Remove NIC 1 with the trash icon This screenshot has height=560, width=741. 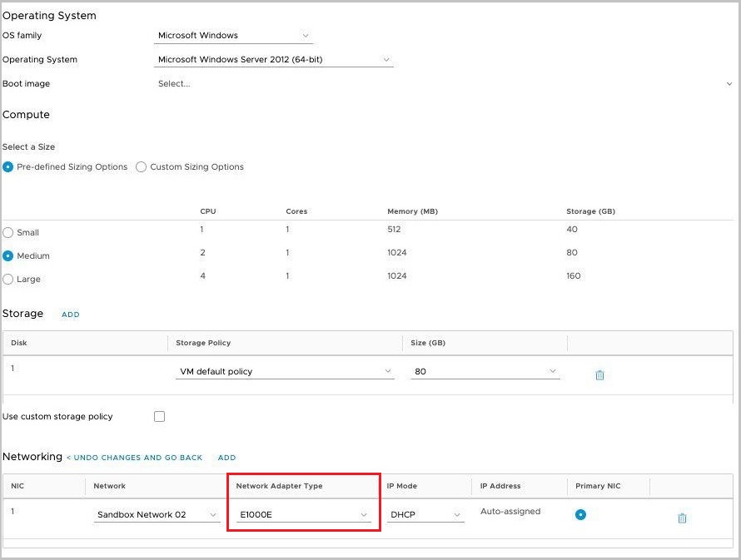(682, 518)
